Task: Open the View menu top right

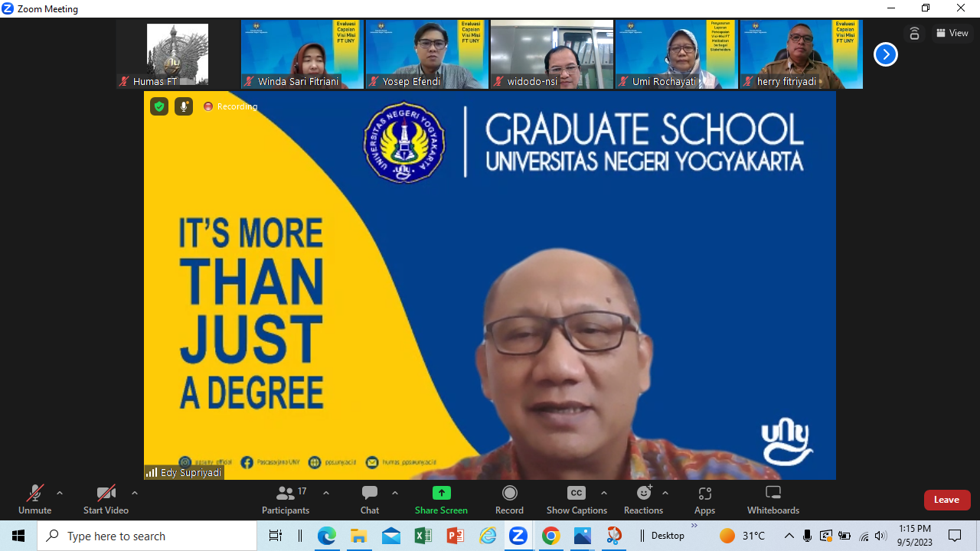Action: [952, 33]
